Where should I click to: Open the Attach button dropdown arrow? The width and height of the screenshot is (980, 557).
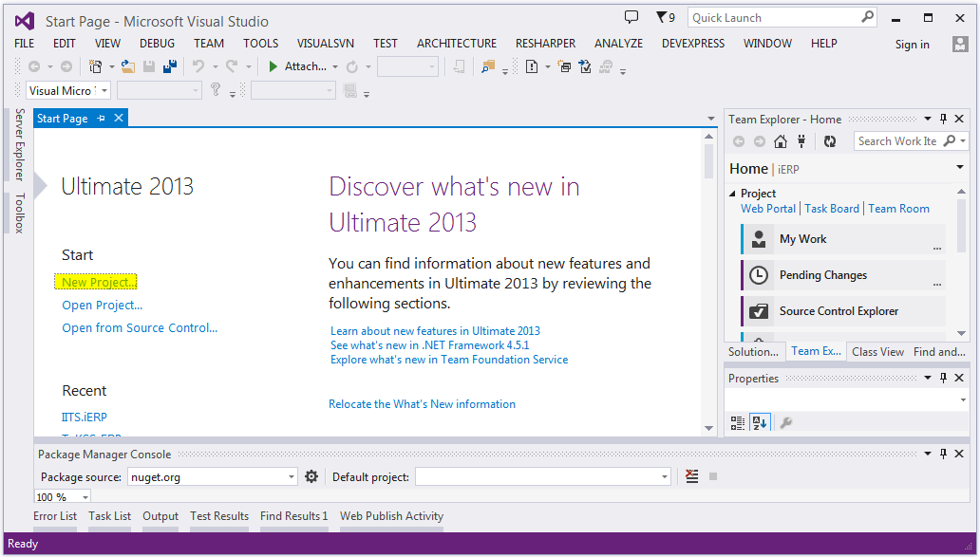point(335,66)
